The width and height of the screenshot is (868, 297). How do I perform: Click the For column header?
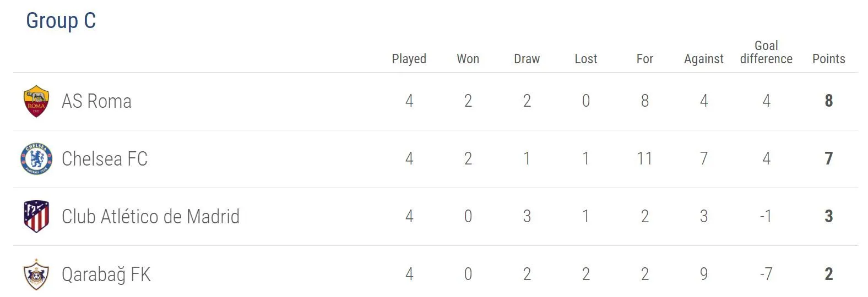click(644, 59)
